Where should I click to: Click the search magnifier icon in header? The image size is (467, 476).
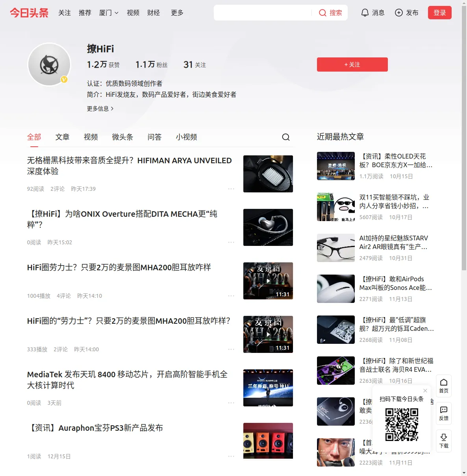pyautogui.click(x=322, y=13)
